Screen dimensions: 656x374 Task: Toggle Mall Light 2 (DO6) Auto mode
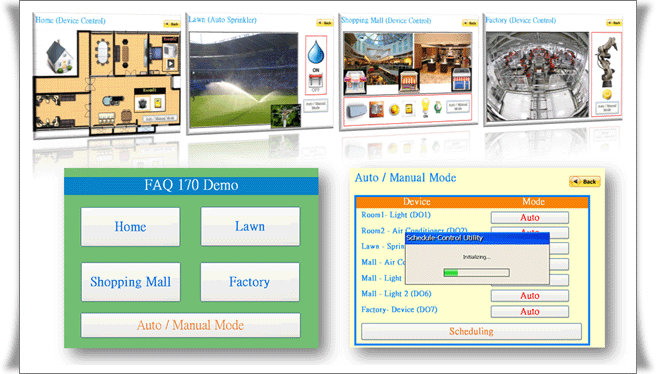coord(529,296)
